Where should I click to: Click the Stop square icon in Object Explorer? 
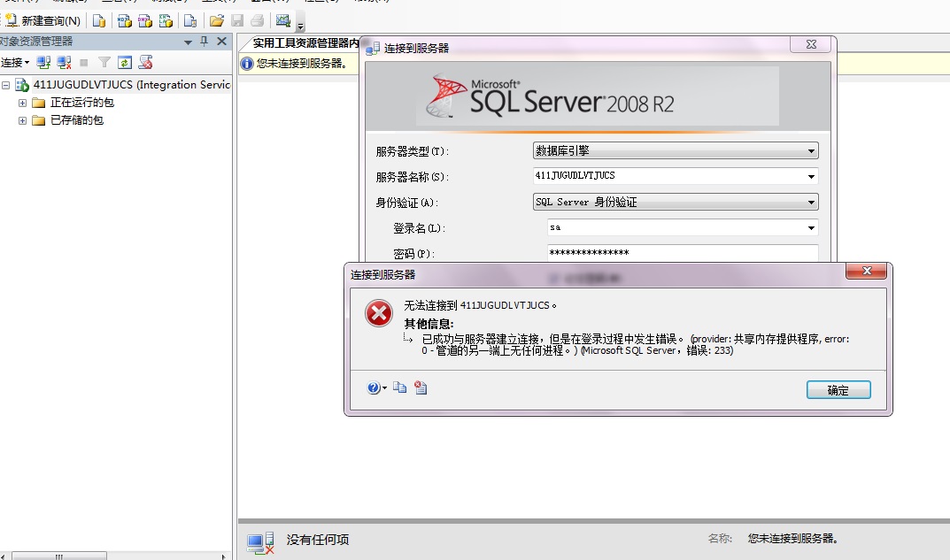(84, 62)
